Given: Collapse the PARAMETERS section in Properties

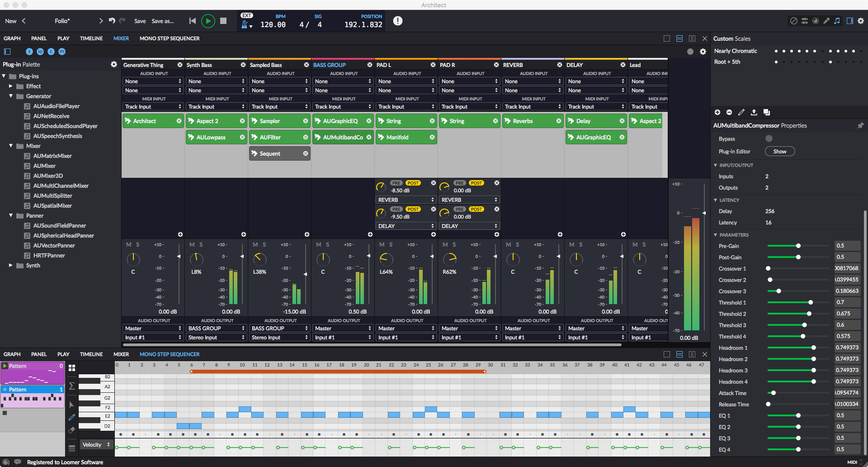Looking at the screenshot, I should click(716, 235).
